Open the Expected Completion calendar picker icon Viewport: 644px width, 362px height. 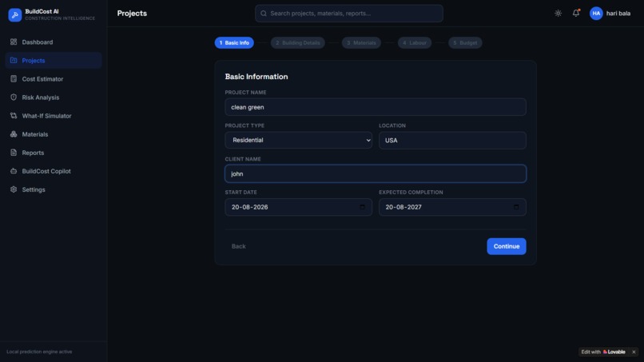click(x=516, y=207)
